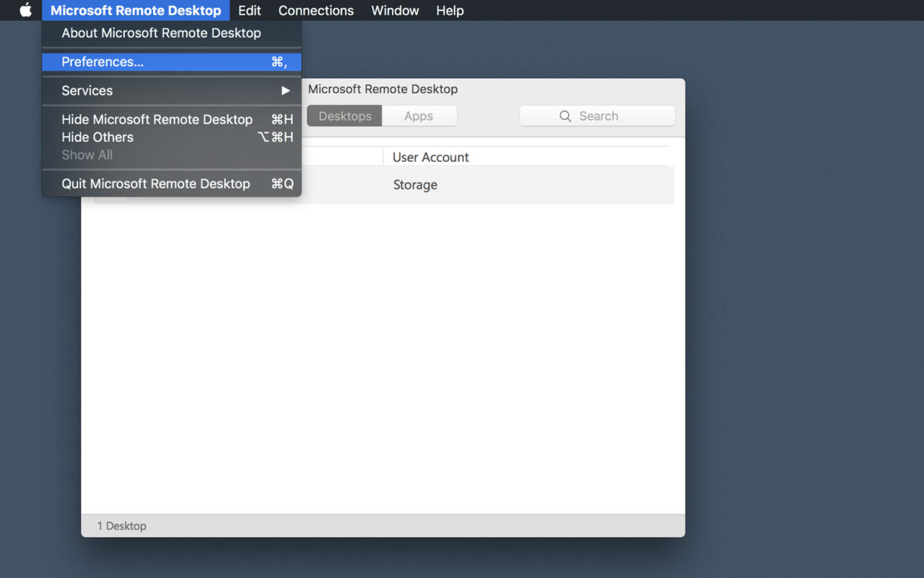Open the Window menu
The width and height of the screenshot is (924, 578).
click(x=395, y=10)
